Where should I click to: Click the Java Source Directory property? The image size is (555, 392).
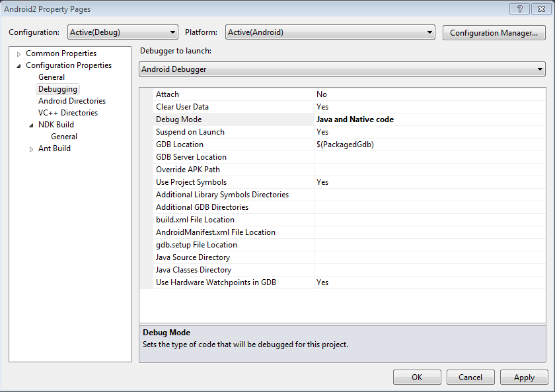(193, 257)
